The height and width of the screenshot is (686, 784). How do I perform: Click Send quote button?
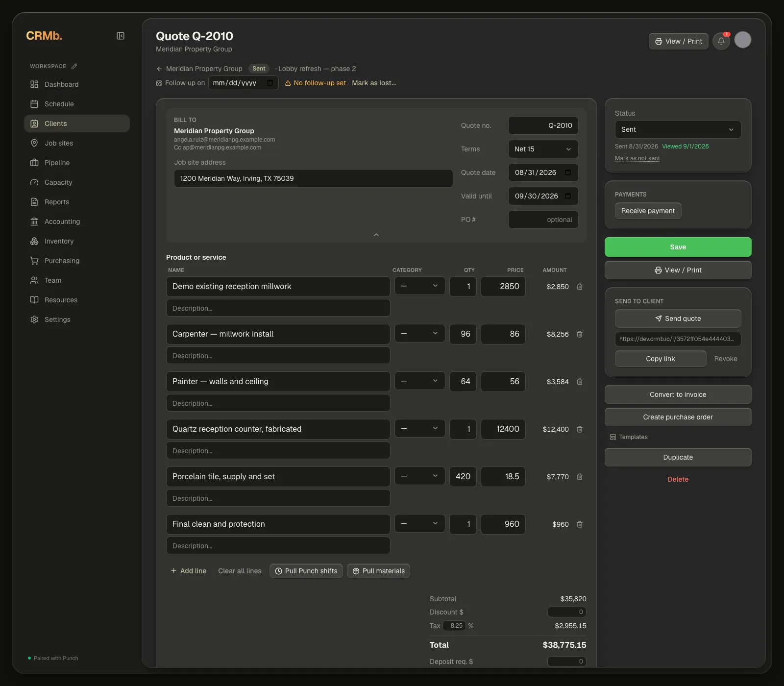(x=678, y=318)
